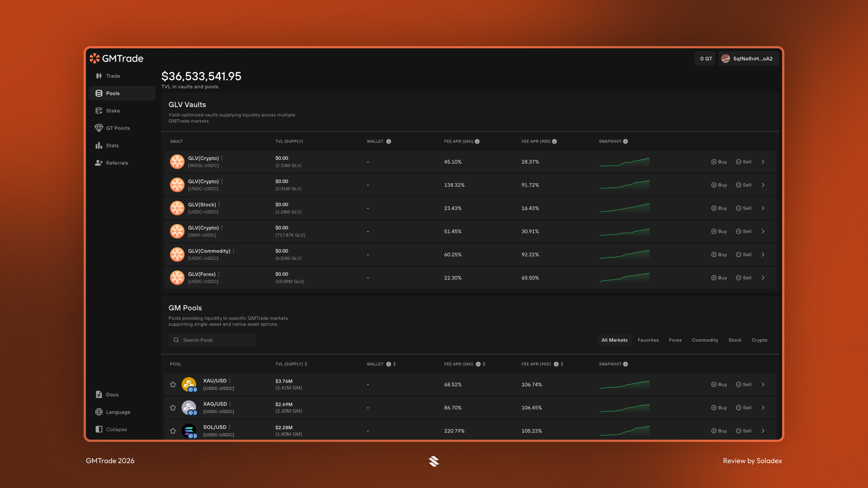The image size is (868, 488).
Task: Open the Language globe setting
Action: pos(113,412)
